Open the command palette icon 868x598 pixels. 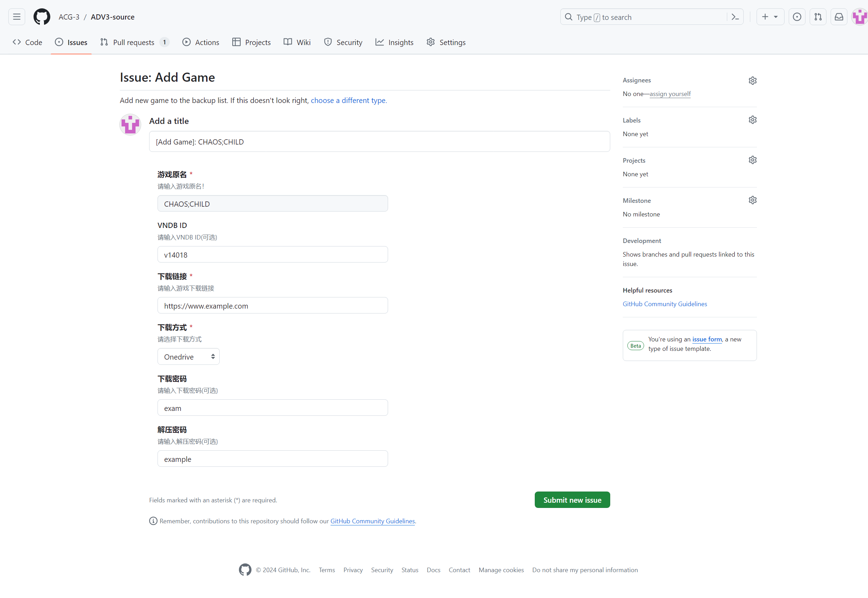(735, 17)
